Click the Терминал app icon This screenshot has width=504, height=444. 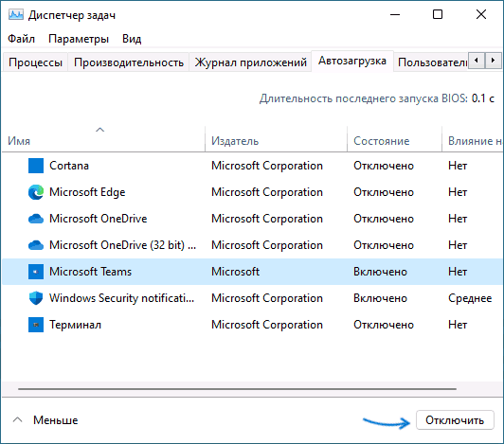coord(36,325)
